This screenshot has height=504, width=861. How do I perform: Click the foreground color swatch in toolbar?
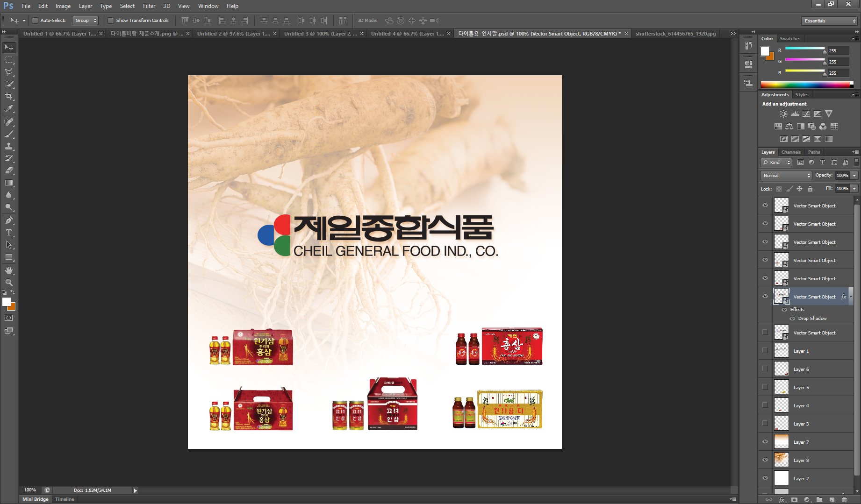(7, 302)
